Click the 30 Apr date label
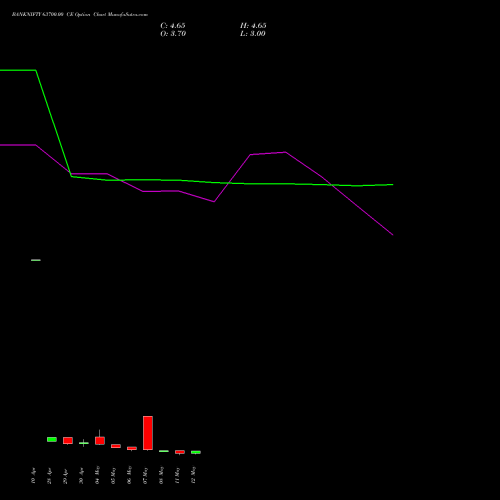 (81, 476)
